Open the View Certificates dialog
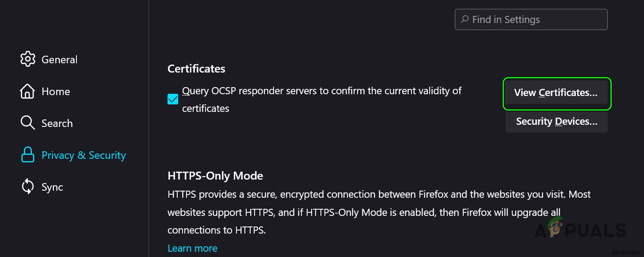The image size is (644, 257). [x=556, y=93]
